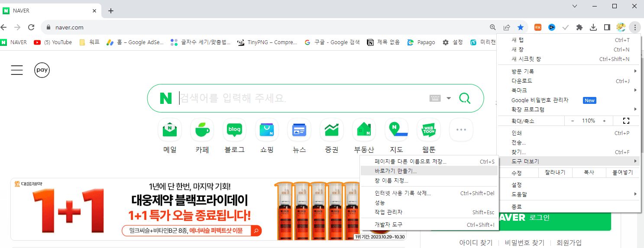Click the 회원가입 sign-up link

[x=569, y=243]
